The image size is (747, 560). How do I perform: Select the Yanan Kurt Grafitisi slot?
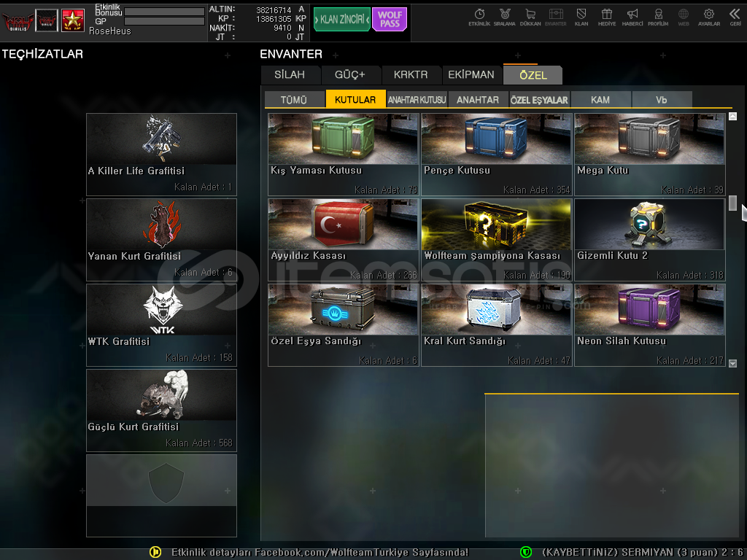[161, 239]
